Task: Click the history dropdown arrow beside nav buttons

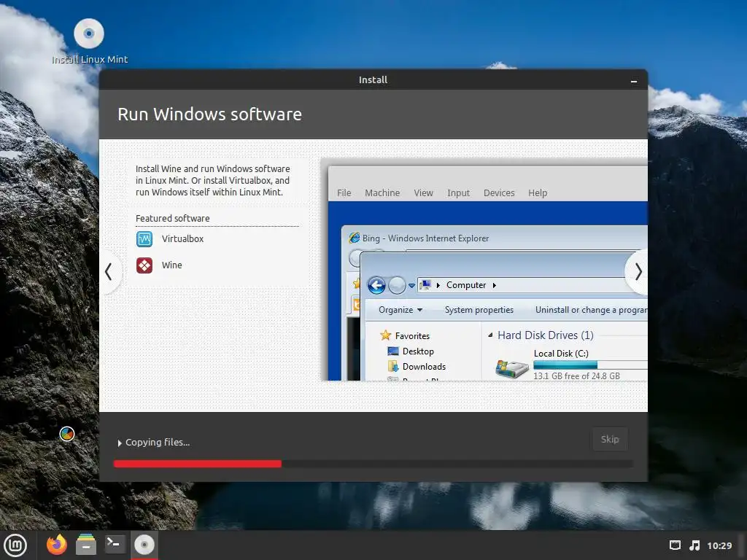Action: pos(411,286)
